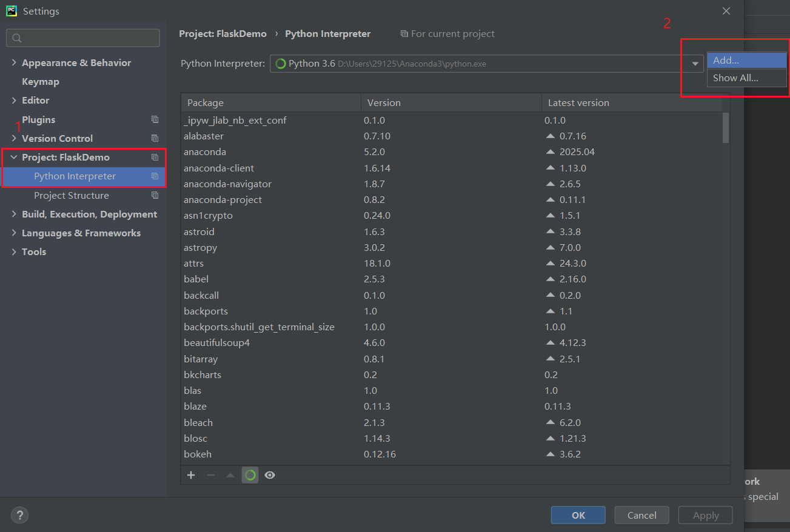Click the Cancel button
The width and height of the screenshot is (790, 532).
tap(641, 515)
